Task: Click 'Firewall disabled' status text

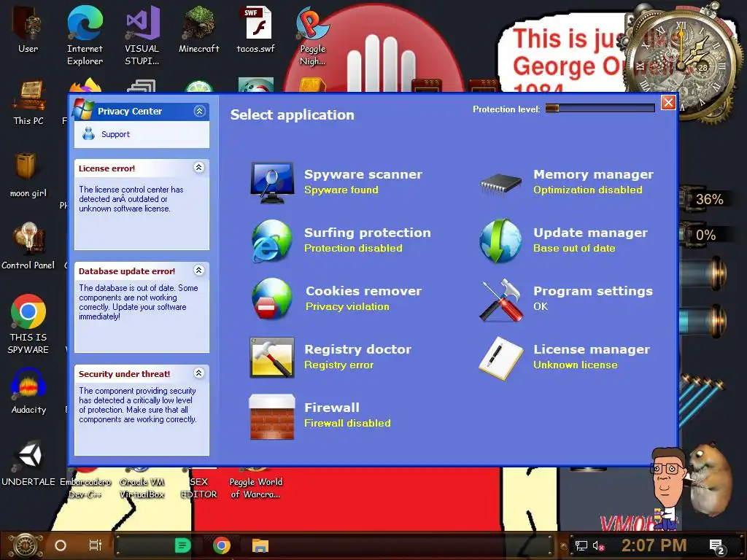Action: (347, 424)
